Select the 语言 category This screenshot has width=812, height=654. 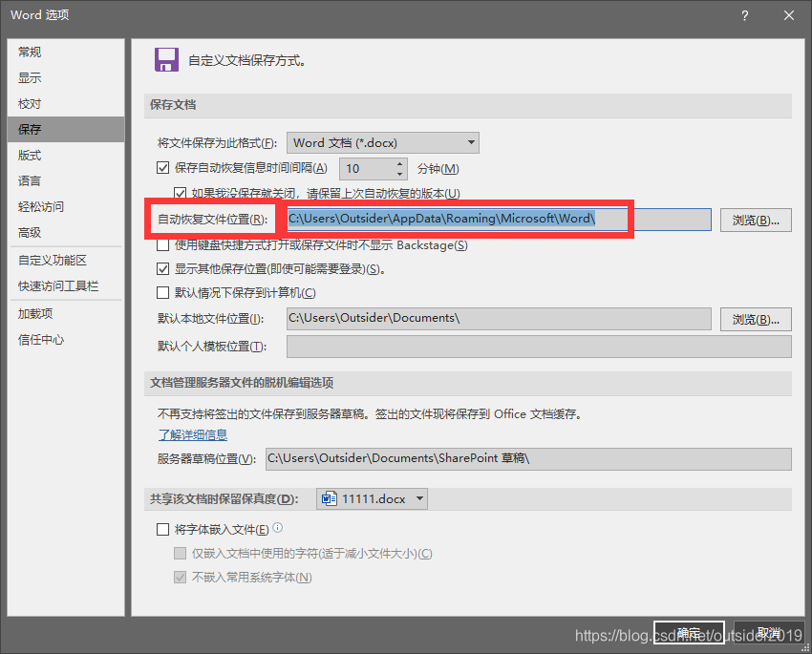pyautogui.click(x=66, y=181)
